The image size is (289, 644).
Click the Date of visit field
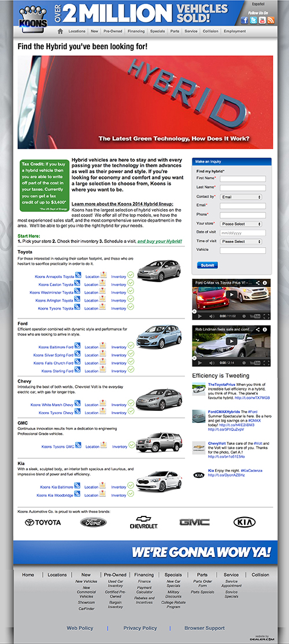[243, 233]
